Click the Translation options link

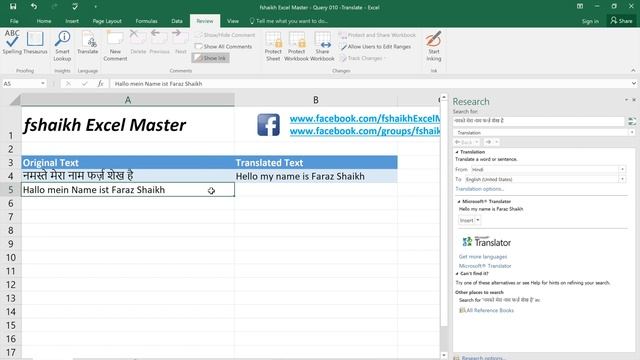[x=480, y=189]
